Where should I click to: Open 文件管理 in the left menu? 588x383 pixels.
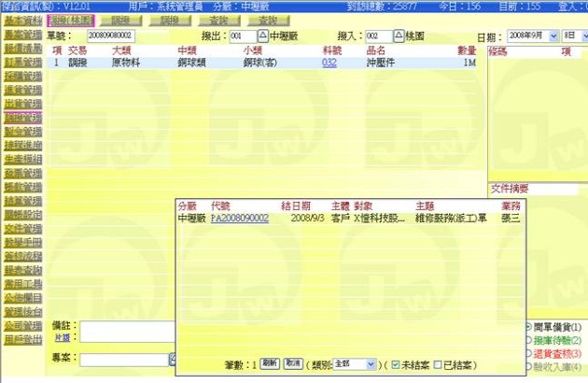pos(21,227)
